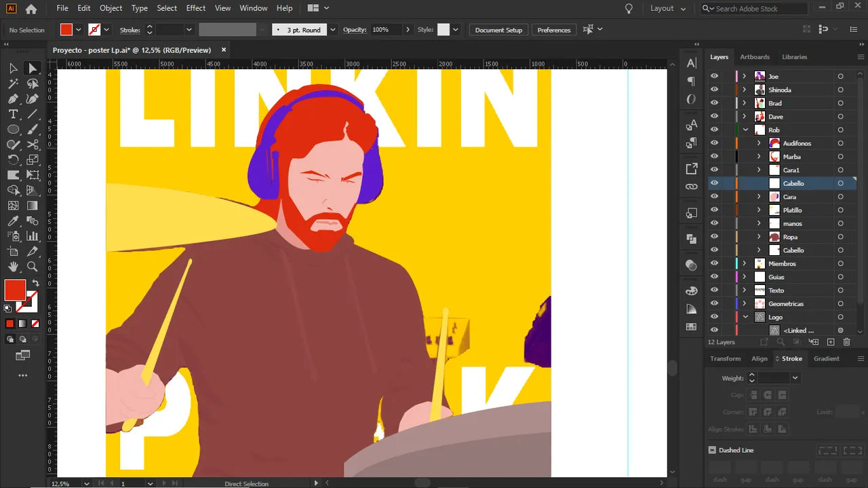Image resolution: width=868 pixels, height=488 pixels.
Task: Select the Perspective Grid tool
Action: tap(33, 191)
